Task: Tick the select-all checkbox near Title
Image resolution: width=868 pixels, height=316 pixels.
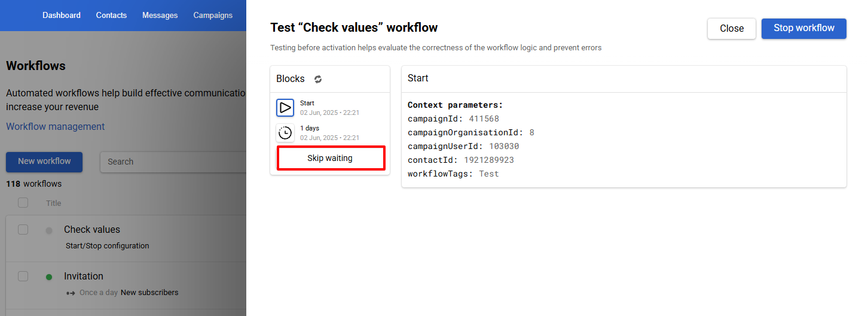Action: click(x=23, y=203)
